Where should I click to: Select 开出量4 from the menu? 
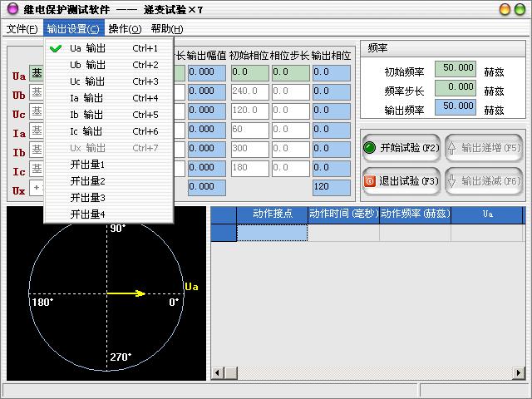pyautogui.click(x=87, y=214)
